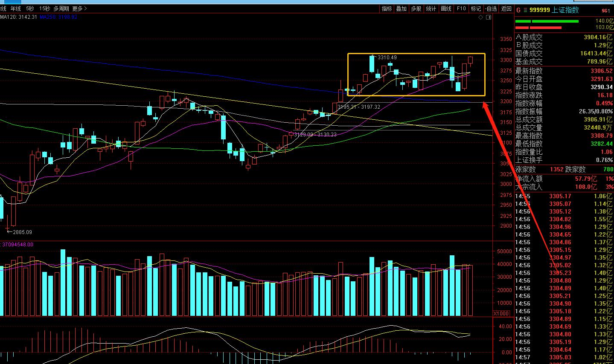Switch to the 年线 yearly period
This screenshot has height=364, width=614.
(15, 9)
